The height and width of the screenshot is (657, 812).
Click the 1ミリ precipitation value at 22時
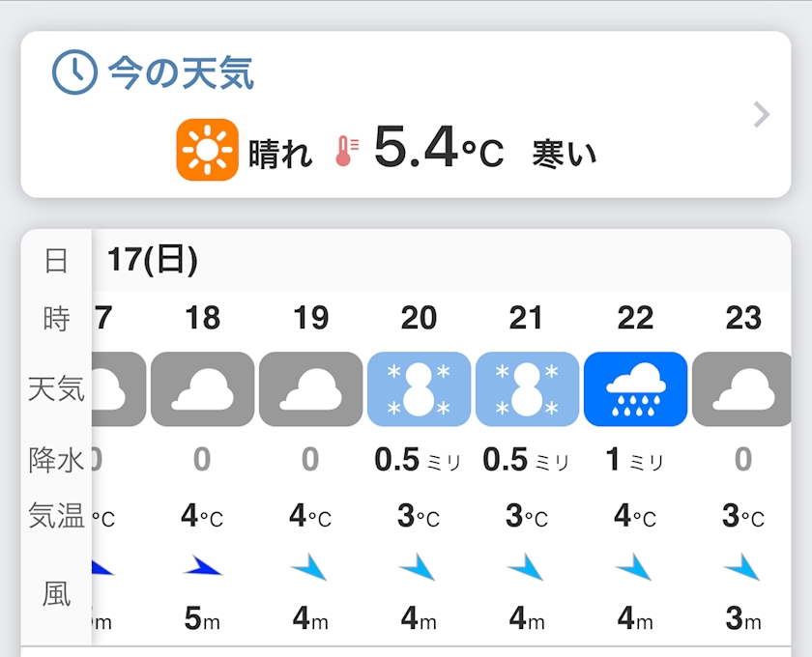click(635, 460)
